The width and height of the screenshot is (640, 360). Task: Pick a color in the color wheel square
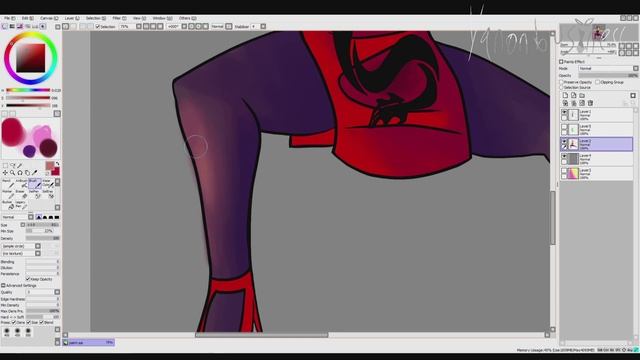[x=31, y=58]
